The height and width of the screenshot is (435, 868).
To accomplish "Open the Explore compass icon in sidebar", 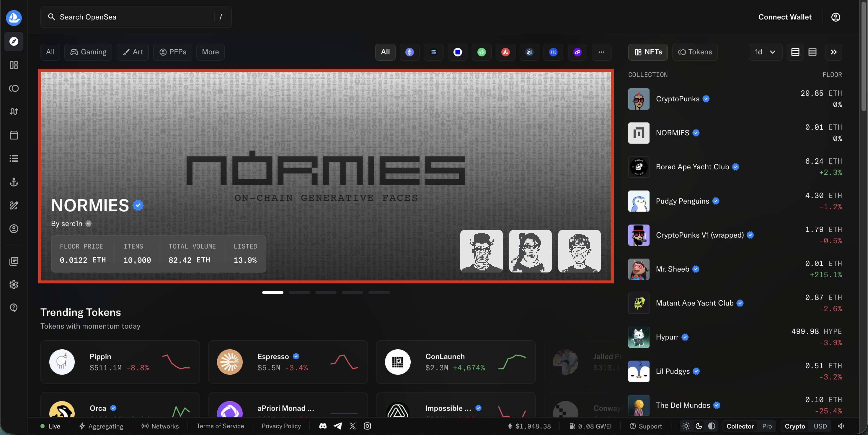I will click(14, 41).
